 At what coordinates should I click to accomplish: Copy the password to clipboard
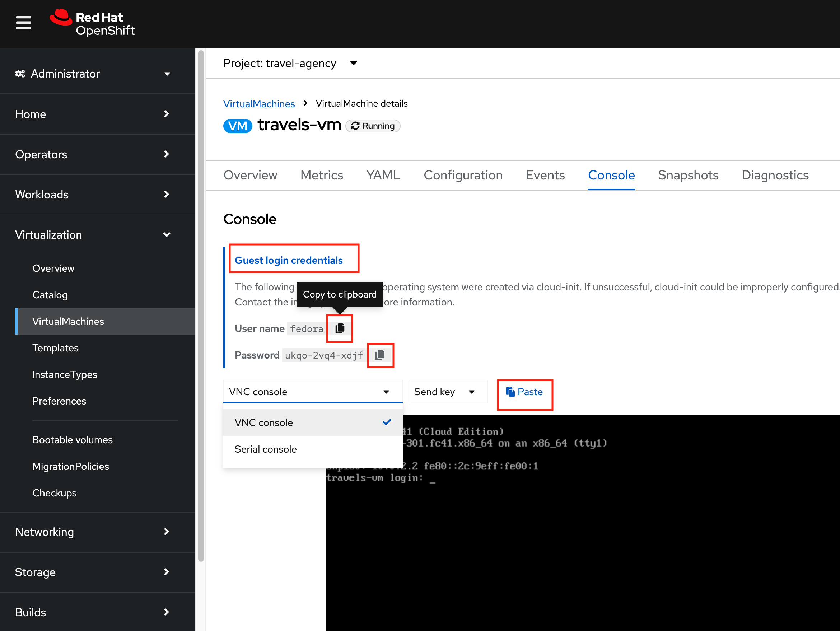[x=380, y=355]
